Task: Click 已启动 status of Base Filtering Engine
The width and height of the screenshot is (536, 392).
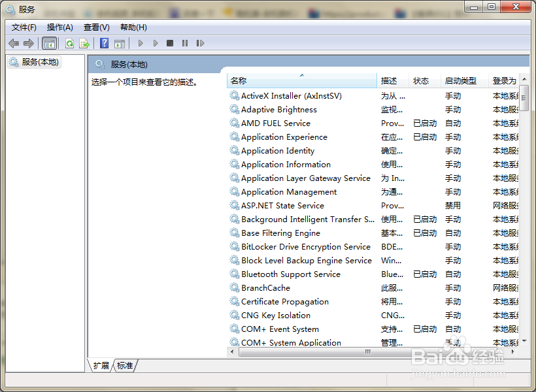Action: 425,233
